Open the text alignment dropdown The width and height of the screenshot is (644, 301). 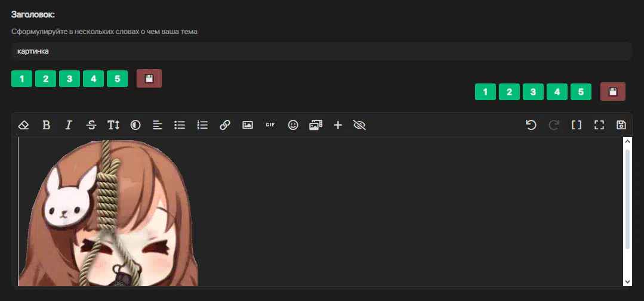tap(158, 125)
